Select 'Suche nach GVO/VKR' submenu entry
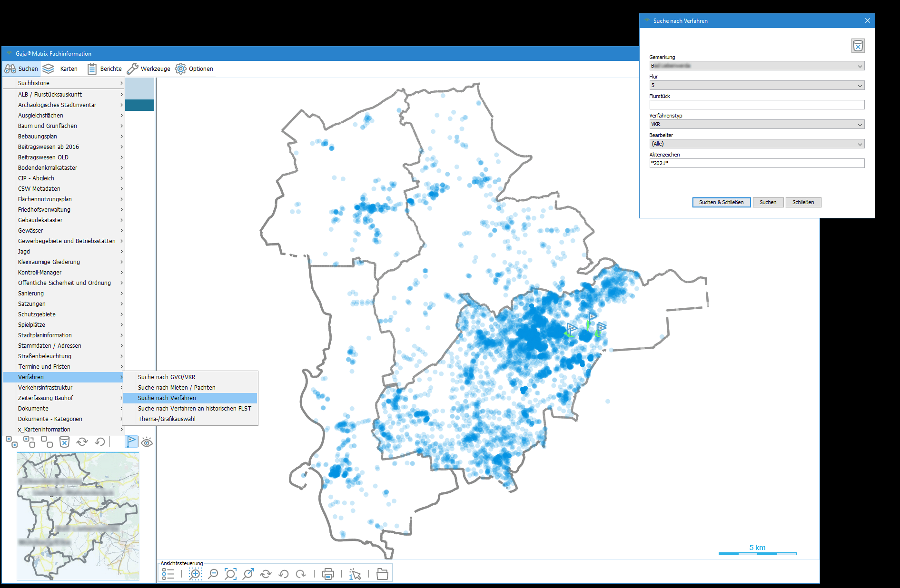 167,377
